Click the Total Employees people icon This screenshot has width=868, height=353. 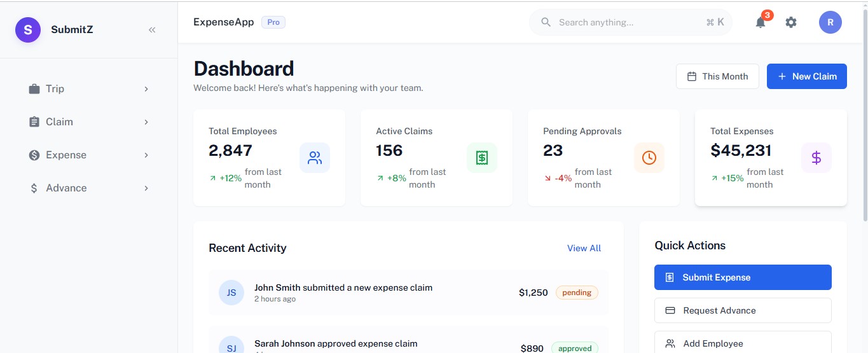(x=315, y=158)
